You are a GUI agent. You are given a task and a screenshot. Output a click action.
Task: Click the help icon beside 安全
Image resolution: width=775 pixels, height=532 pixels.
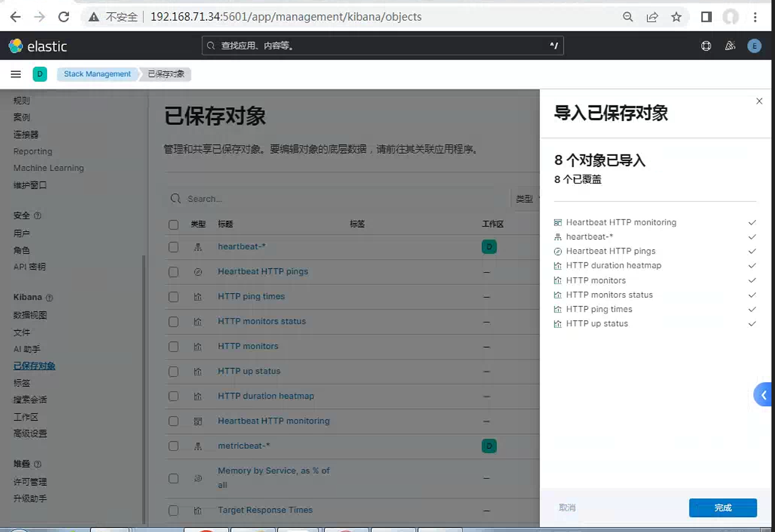[x=38, y=216]
